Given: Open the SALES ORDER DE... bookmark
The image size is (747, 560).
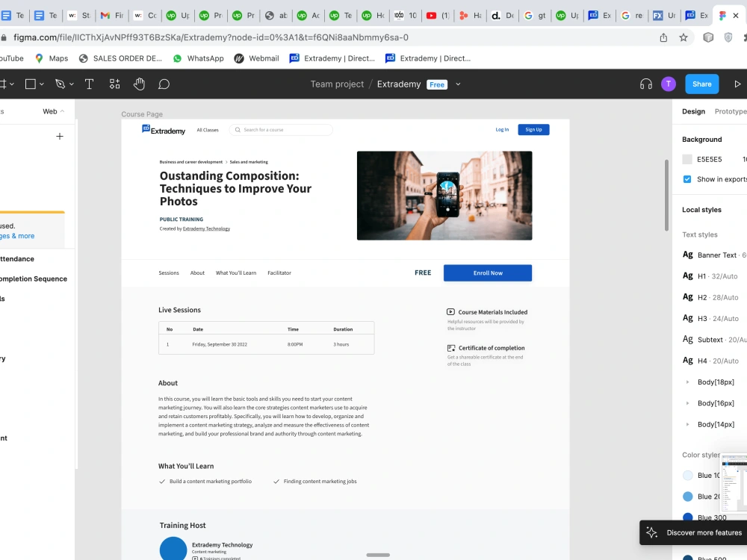Looking at the screenshot, I should pyautogui.click(x=120, y=58).
